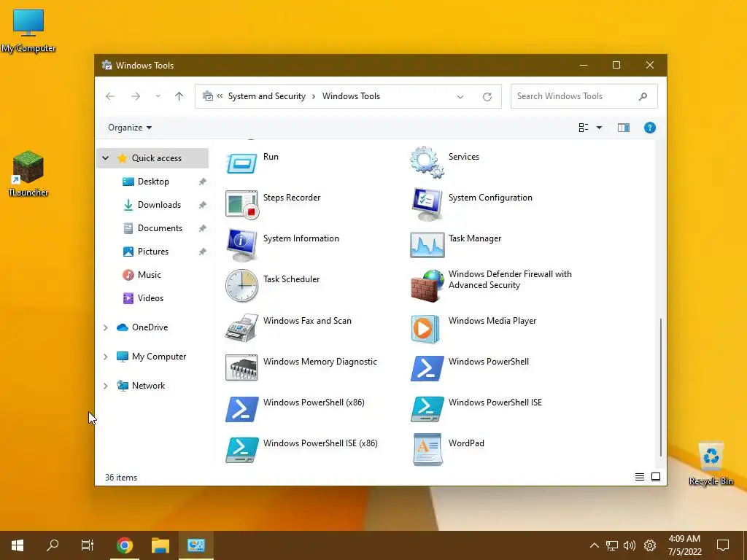Click the taskbar clock and date
The width and height of the screenshot is (747, 560).
pyautogui.click(x=684, y=545)
